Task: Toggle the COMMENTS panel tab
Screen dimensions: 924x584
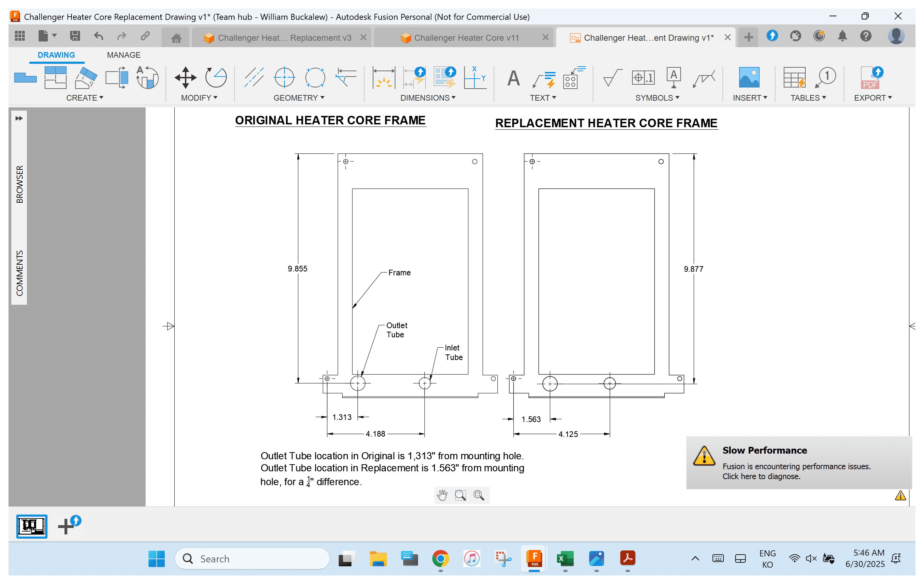Action: tap(19, 273)
